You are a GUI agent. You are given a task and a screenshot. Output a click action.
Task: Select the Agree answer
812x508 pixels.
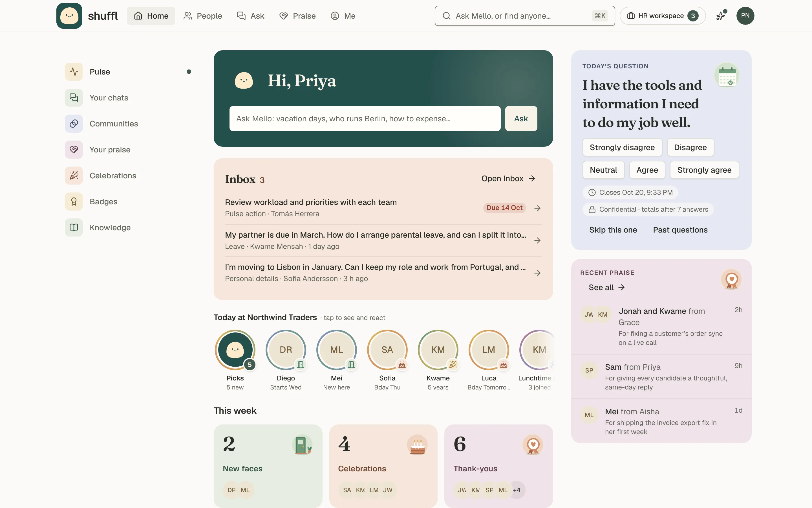(x=647, y=170)
